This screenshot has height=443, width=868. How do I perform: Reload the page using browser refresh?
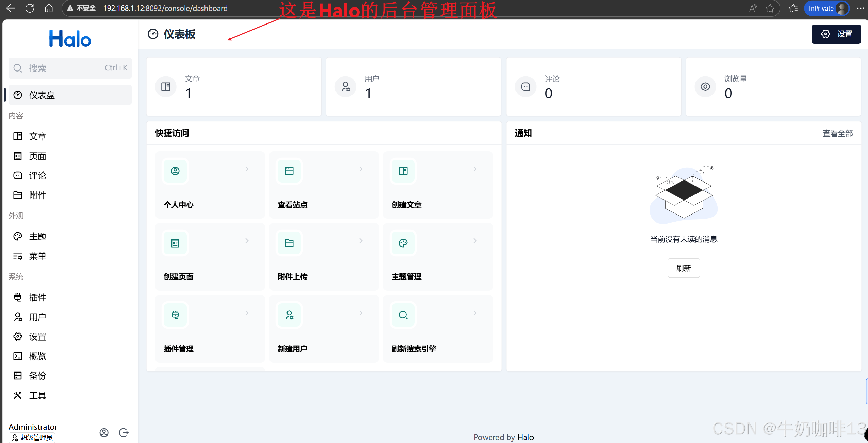[30, 9]
